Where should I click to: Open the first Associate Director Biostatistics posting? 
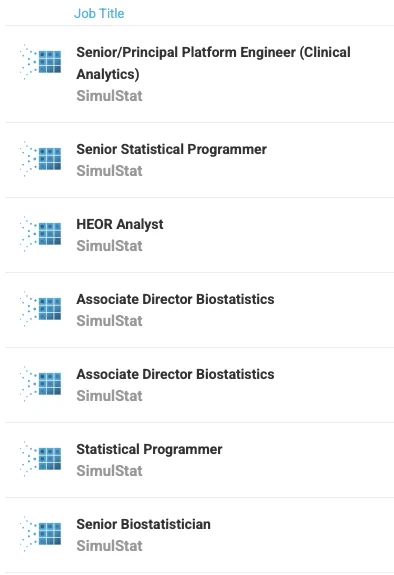point(175,299)
